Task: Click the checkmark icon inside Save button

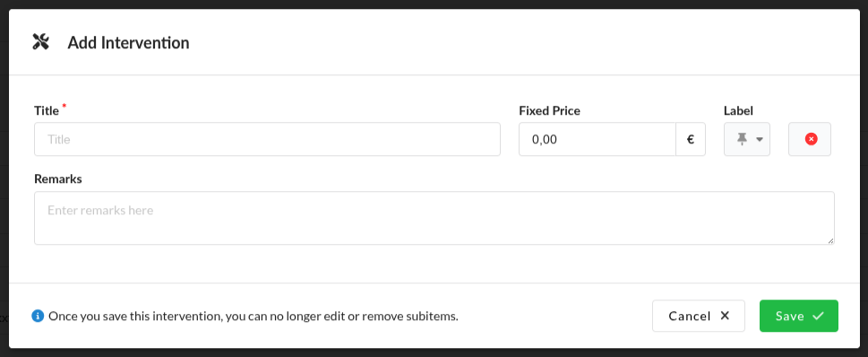Action: tap(818, 316)
